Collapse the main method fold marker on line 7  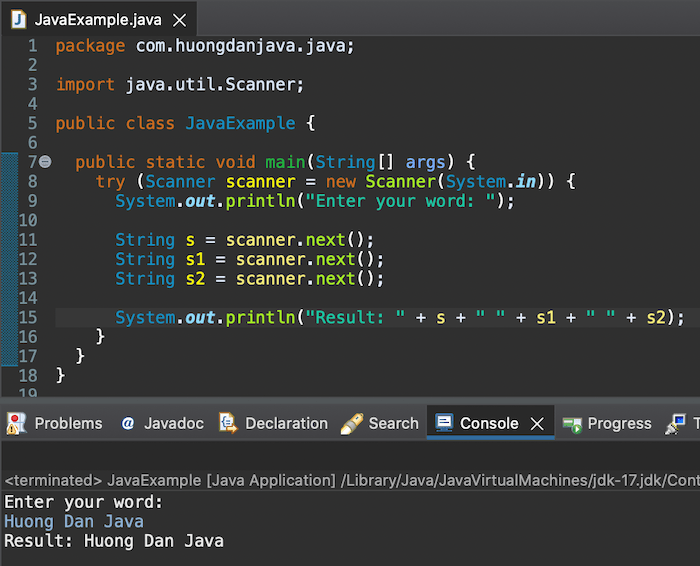pyautogui.click(x=45, y=162)
